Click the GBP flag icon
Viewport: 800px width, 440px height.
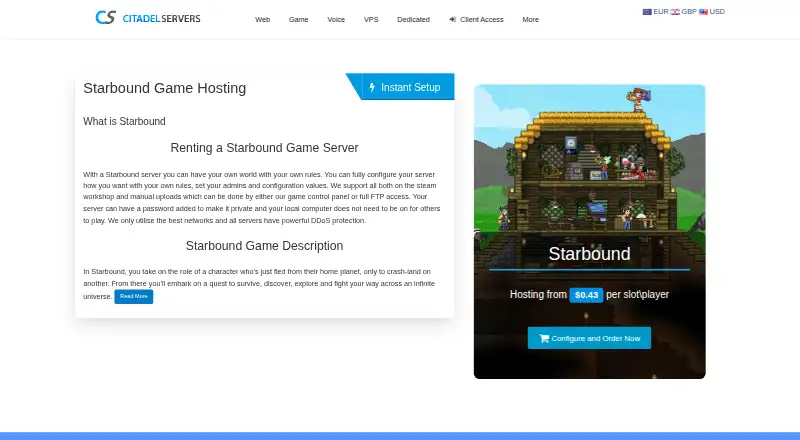coord(675,12)
